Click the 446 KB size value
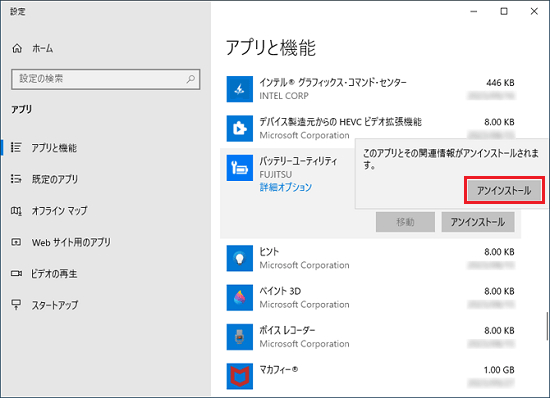The width and height of the screenshot is (550, 398). [500, 83]
